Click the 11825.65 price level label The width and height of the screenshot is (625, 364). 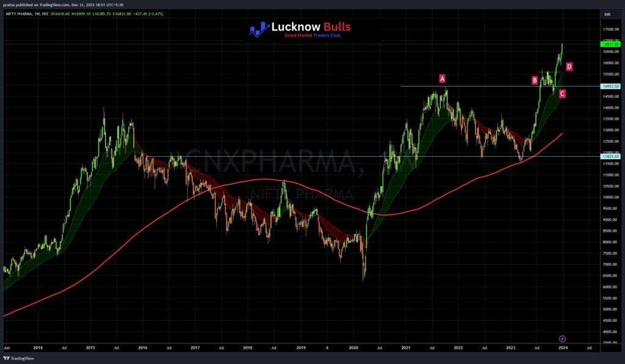610,157
